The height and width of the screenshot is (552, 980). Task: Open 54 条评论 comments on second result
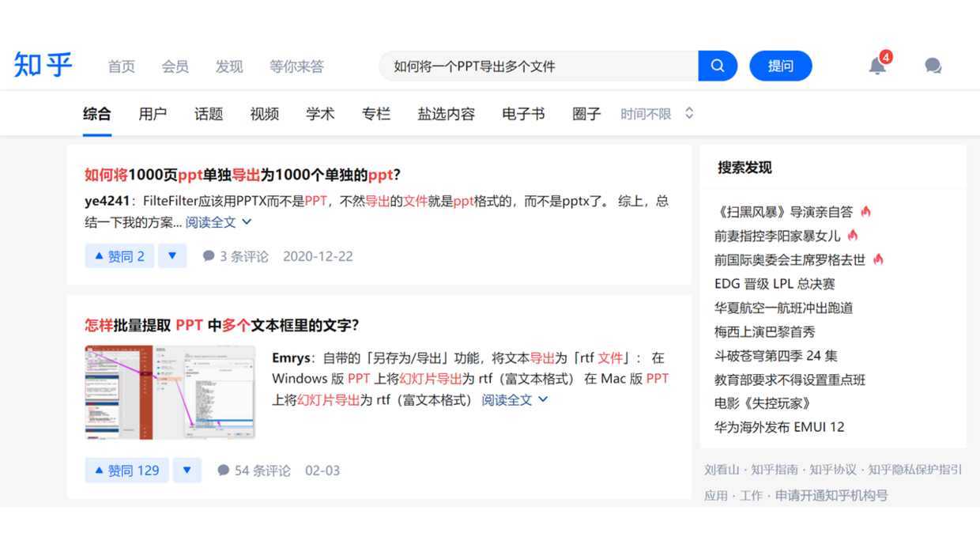[254, 471]
